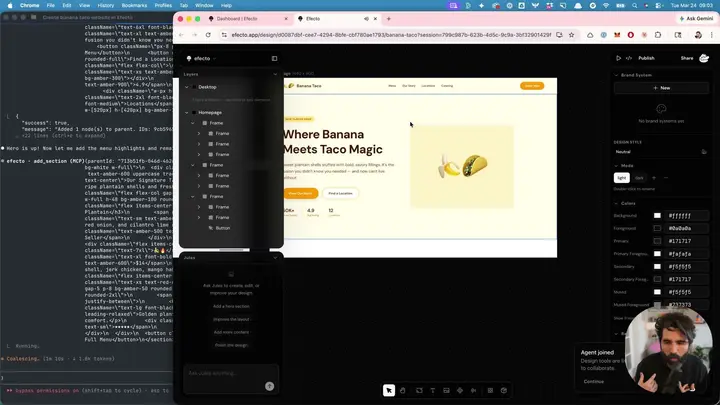The width and height of the screenshot is (720, 405).
Task: Open the Profiles menu
Action: pyautogui.click(x=163, y=6)
